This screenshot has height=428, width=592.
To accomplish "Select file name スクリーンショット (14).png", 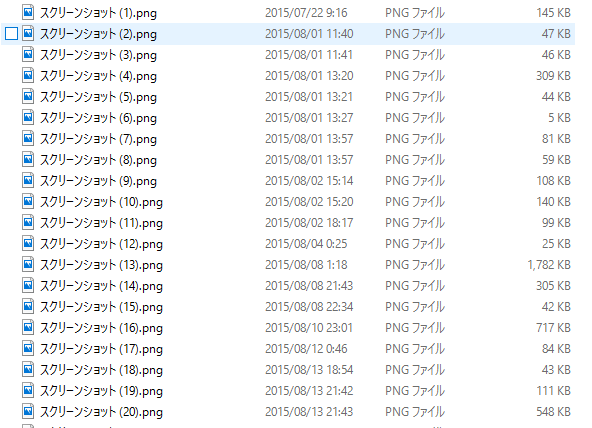I will coord(101,286).
